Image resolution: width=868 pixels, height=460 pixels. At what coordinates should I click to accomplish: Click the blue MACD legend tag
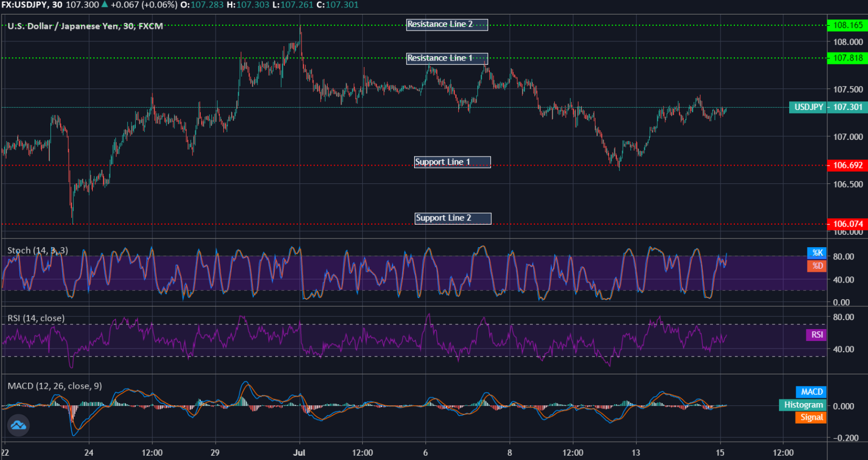coord(811,392)
